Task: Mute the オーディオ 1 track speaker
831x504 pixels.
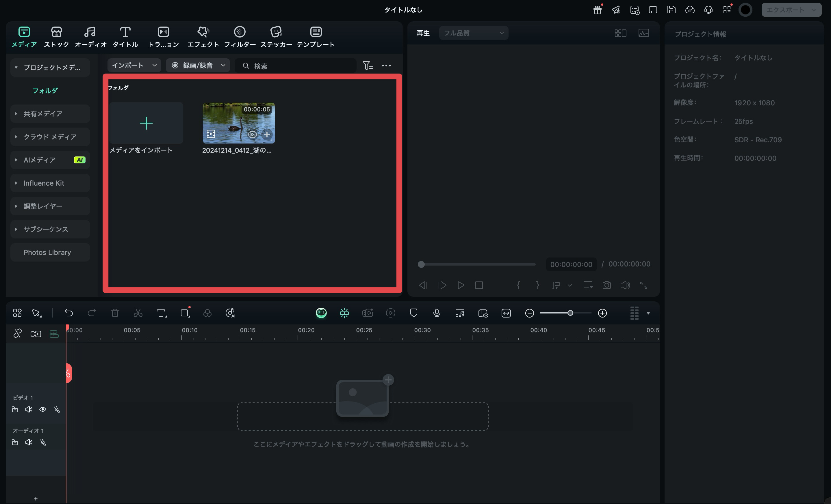Action: (x=29, y=442)
